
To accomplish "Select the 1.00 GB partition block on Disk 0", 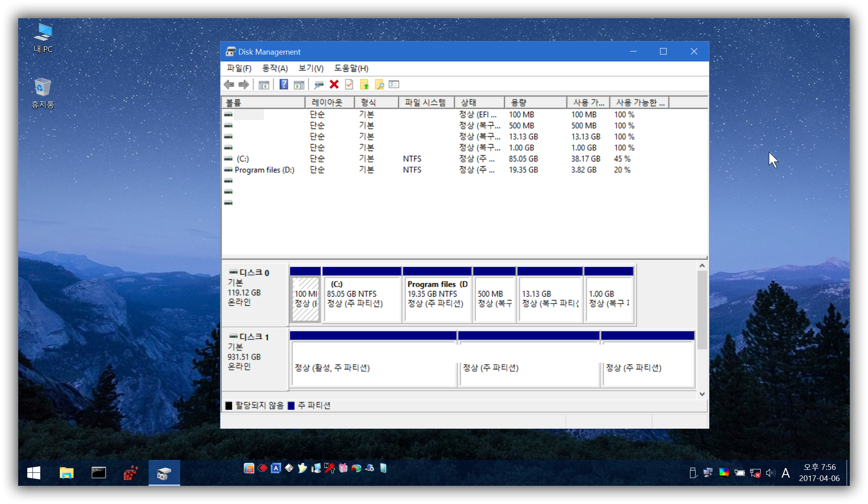I will [x=609, y=299].
